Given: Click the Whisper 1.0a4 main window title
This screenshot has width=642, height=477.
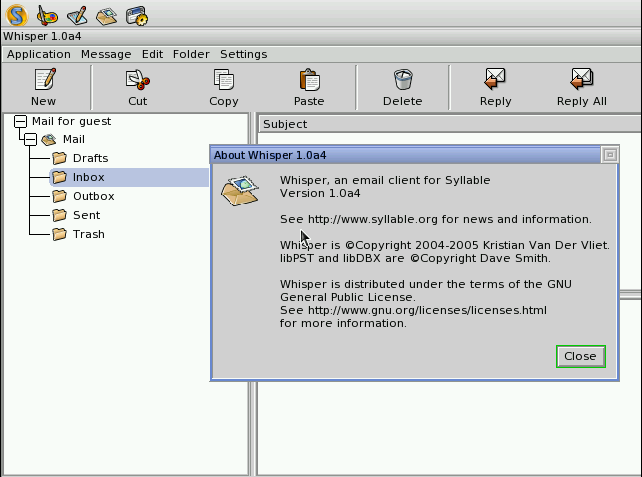Looking at the screenshot, I should (42, 36).
